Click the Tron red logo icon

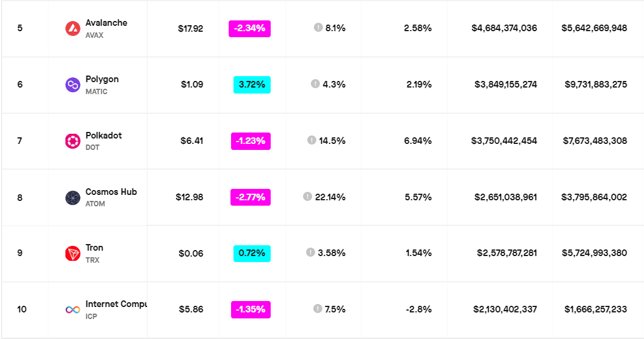coord(73,254)
